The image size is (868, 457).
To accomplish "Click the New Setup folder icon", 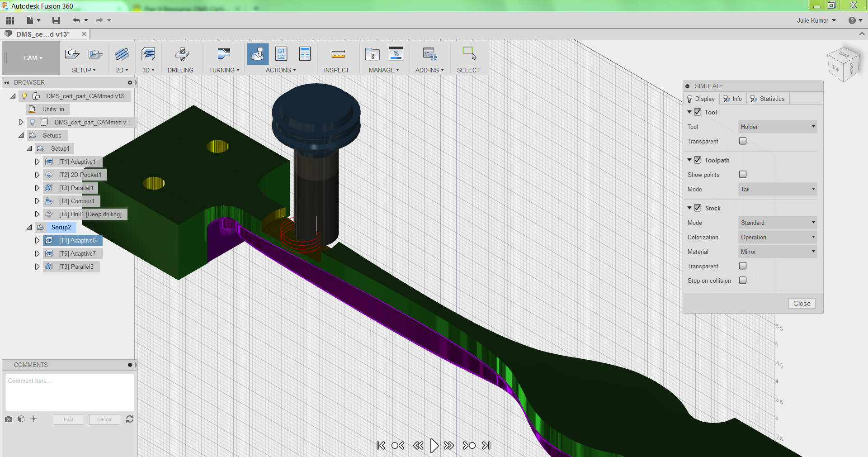I will [72, 54].
